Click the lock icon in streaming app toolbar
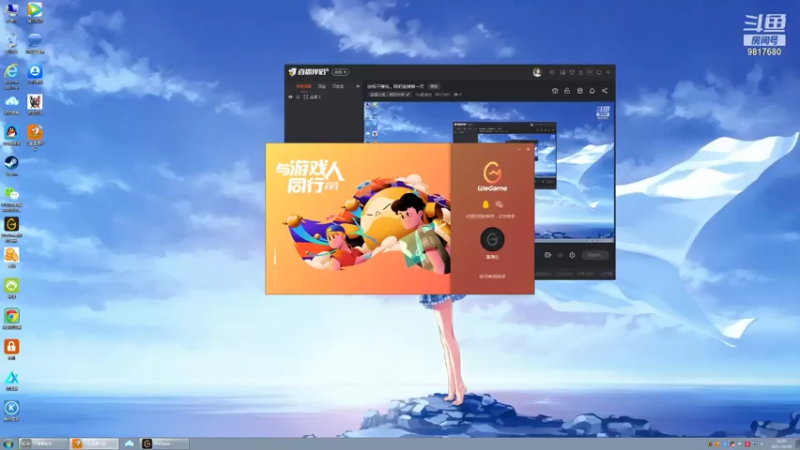The height and width of the screenshot is (450, 800). 567,91
